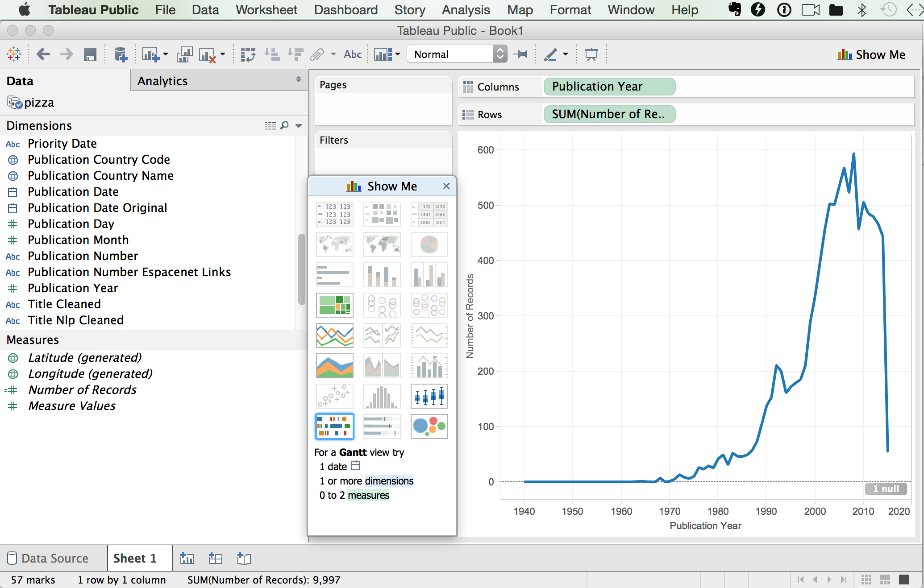Select the highlight table chart in Show Me

(x=429, y=214)
